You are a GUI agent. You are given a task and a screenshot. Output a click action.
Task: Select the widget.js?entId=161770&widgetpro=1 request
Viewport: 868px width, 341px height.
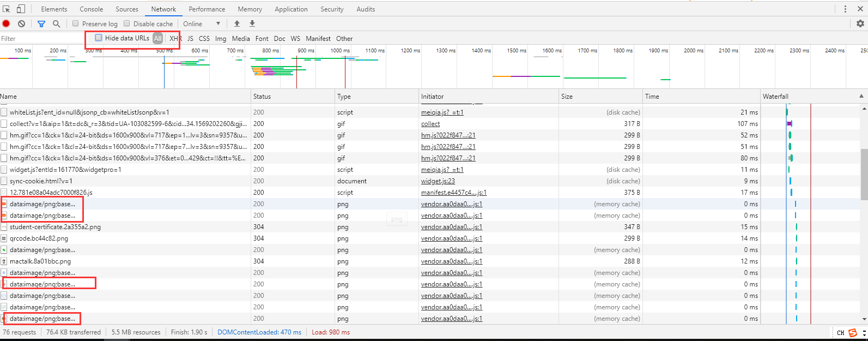tap(65, 170)
